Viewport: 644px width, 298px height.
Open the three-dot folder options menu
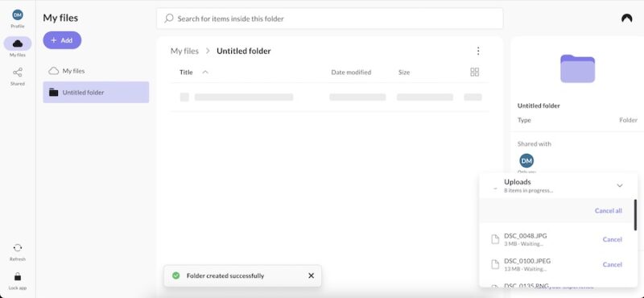click(x=478, y=51)
